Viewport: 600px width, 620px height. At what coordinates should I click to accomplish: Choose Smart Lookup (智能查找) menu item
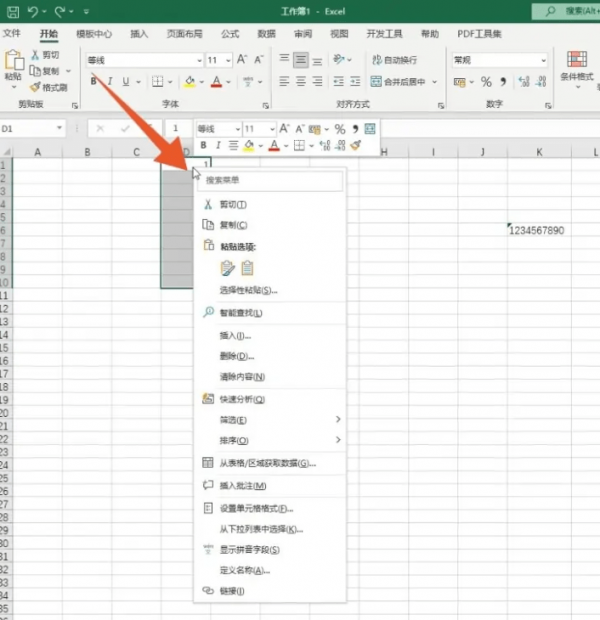(270, 313)
